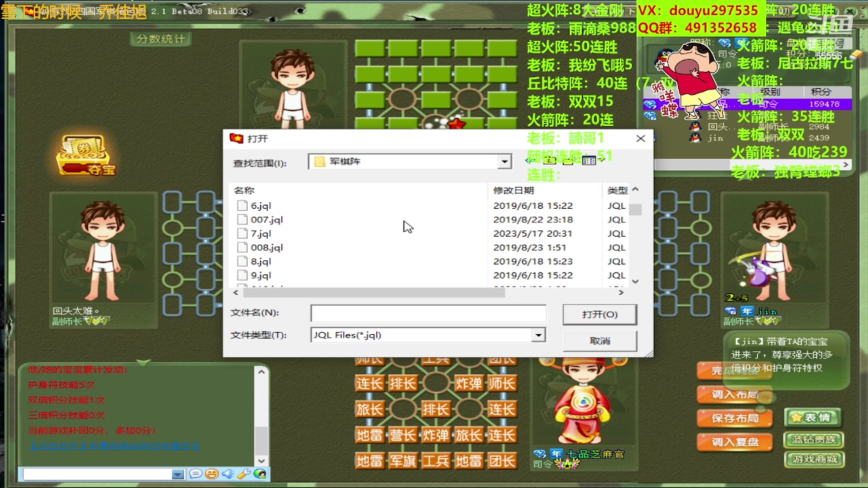The height and width of the screenshot is (488, 868).
Task: Sort files by 类型 column header
Action: (617, 190)
